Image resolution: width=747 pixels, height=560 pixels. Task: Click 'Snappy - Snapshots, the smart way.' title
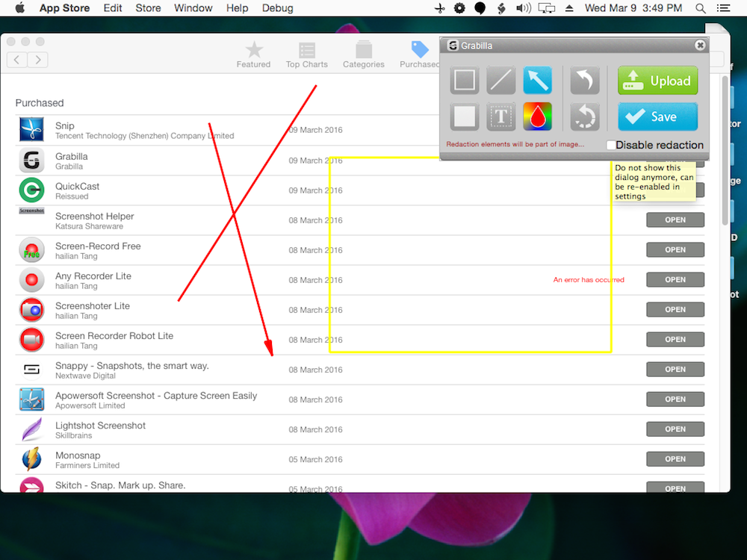pyautogui.click(x=132, y=366)
